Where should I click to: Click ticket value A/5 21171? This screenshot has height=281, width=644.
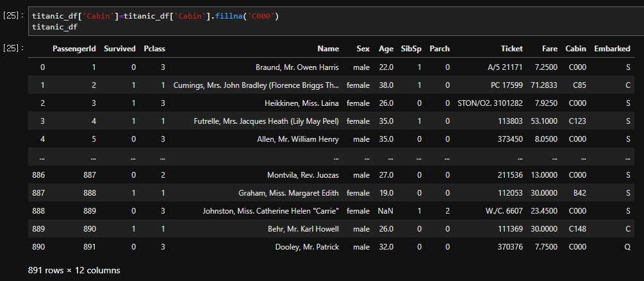[x=505, y=67]
